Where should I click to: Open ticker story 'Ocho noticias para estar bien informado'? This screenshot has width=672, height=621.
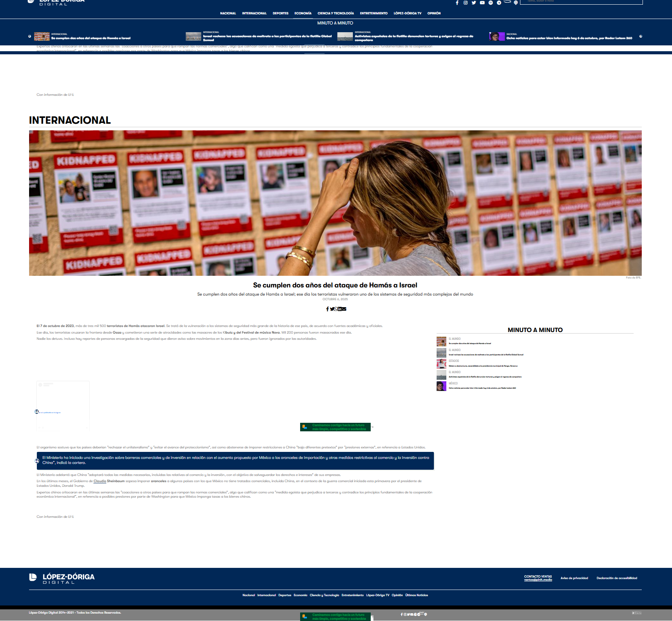569,38
